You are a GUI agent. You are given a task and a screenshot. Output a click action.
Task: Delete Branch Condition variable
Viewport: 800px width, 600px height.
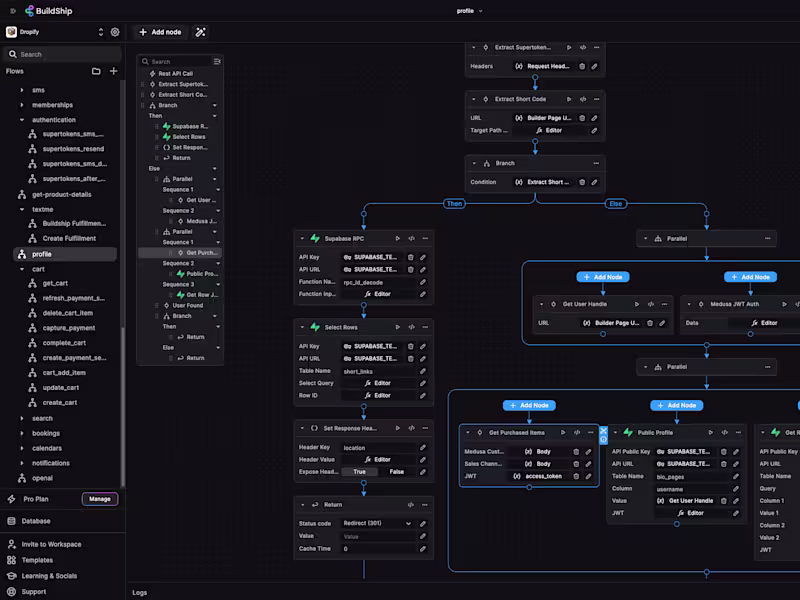coord(582,182)
